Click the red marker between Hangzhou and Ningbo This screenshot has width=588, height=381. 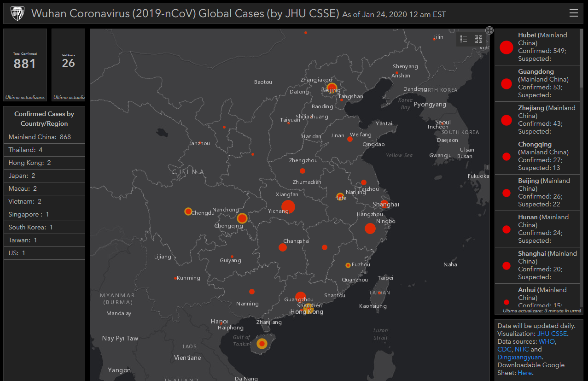pyautogui.click(x=370, y=228)
